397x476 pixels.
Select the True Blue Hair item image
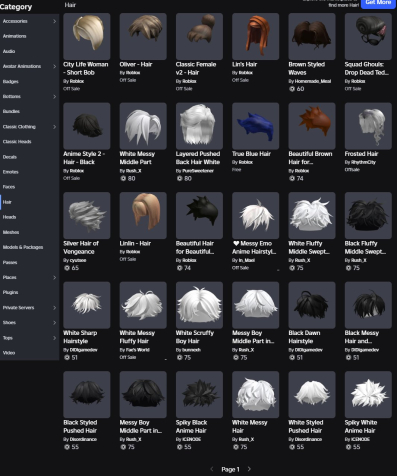256,126
